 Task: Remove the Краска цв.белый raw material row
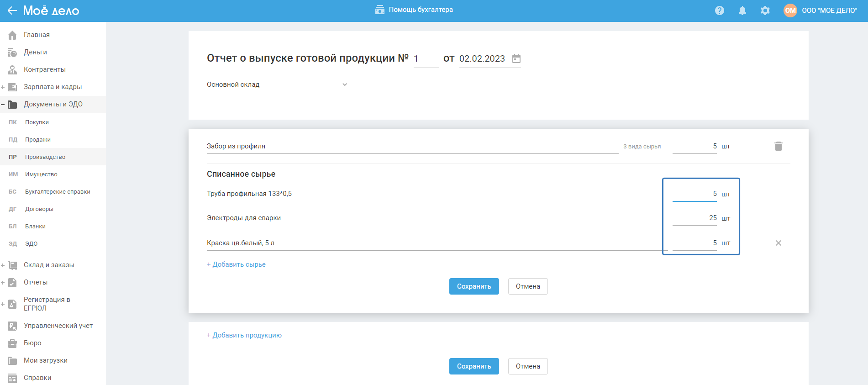point(779,243)
